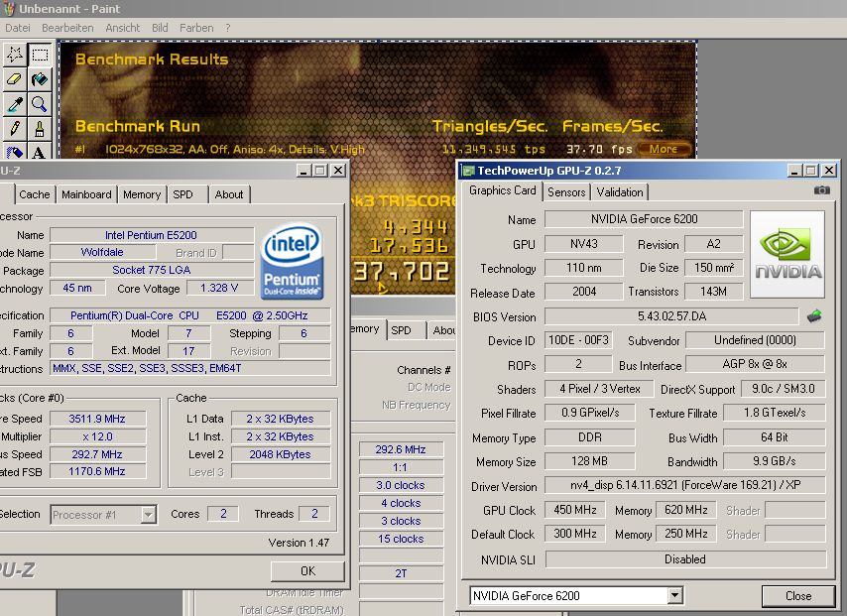Click the CPU name Intel Pentium E5200
Viewport: 847px width, 616px height.
pyautogui.click(x=151, y=235)
